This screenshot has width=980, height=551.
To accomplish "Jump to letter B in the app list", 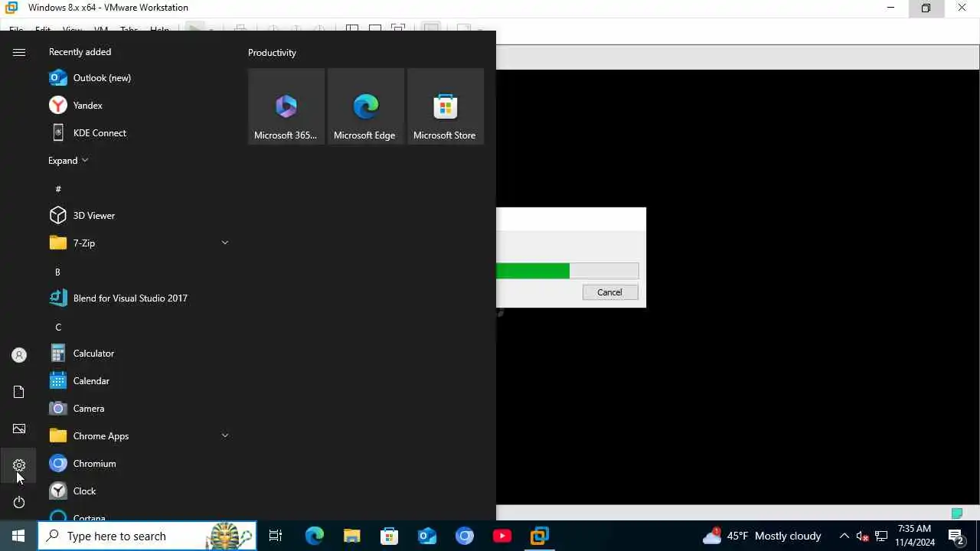I will click(x=57, y=272).
